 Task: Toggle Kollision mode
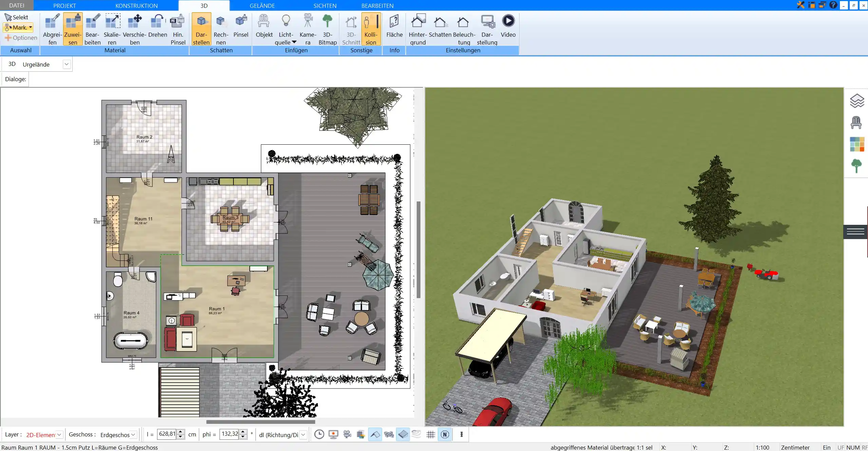tap(371, 29)
